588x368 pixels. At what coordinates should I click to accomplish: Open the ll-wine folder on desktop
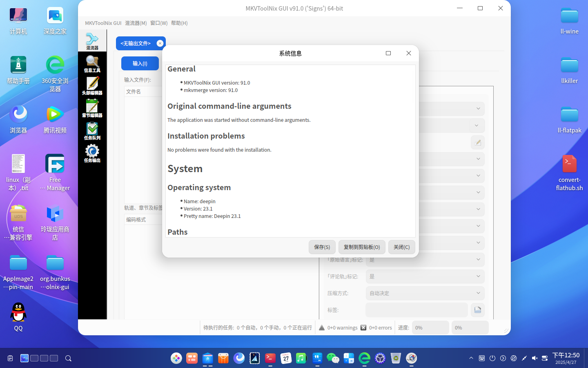click(569, 21)
